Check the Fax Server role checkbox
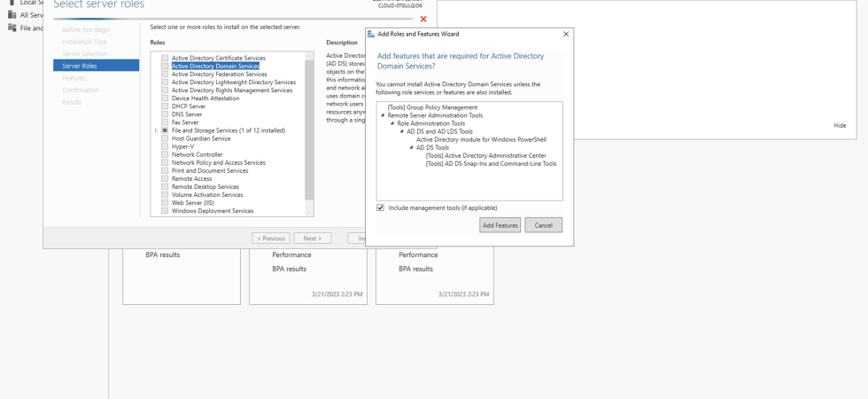Viewport: 868px width, 399px height. pos(165,122)
